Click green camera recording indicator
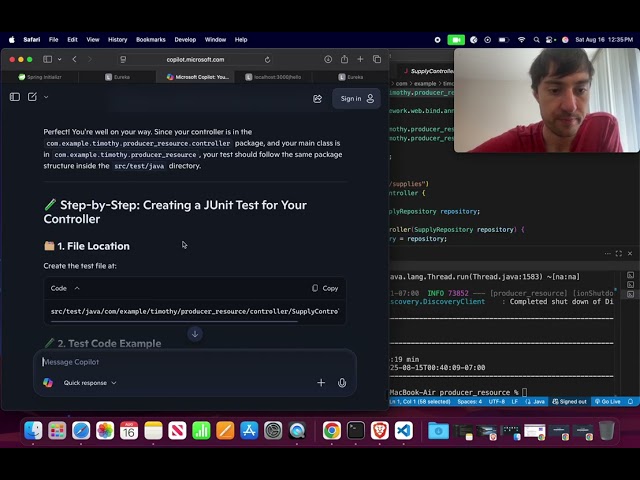640x480 pixels. point(456,40)
